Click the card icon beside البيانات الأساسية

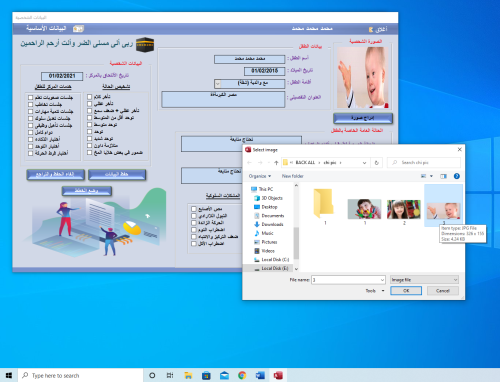[x=78, y=29]
